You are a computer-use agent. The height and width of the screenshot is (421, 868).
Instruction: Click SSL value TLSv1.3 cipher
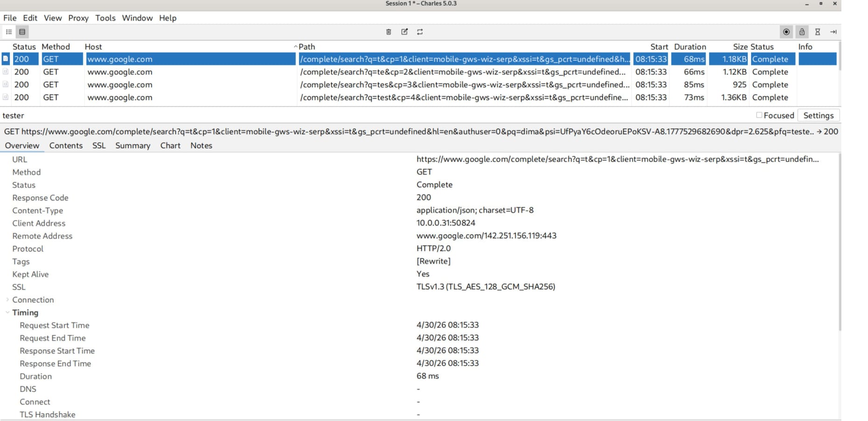point(486,287)
